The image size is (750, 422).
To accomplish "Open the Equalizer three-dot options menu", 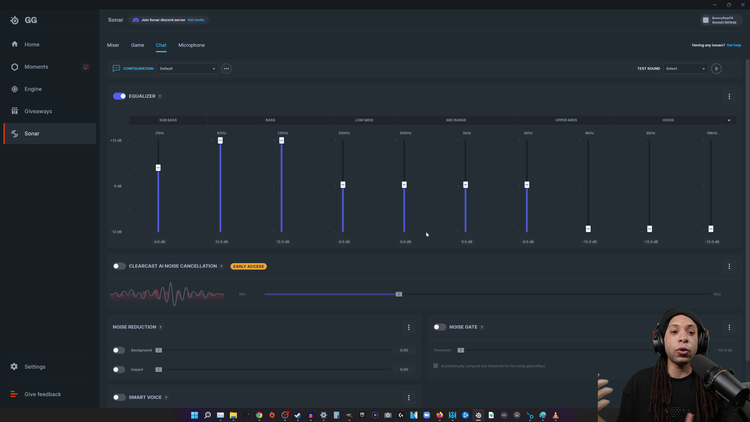I will coord(729,96).
